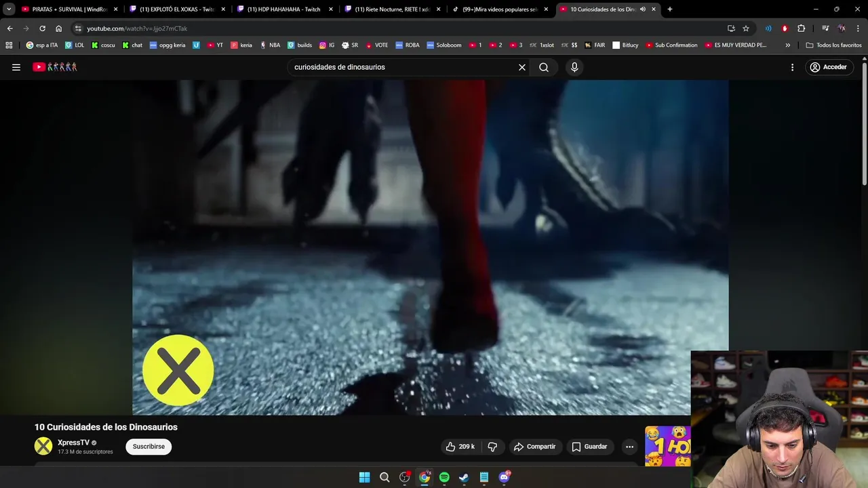This screenshot has width=868, height=488.
Task: Open XpressTV channel name link
Action: (x=73, y=443)
